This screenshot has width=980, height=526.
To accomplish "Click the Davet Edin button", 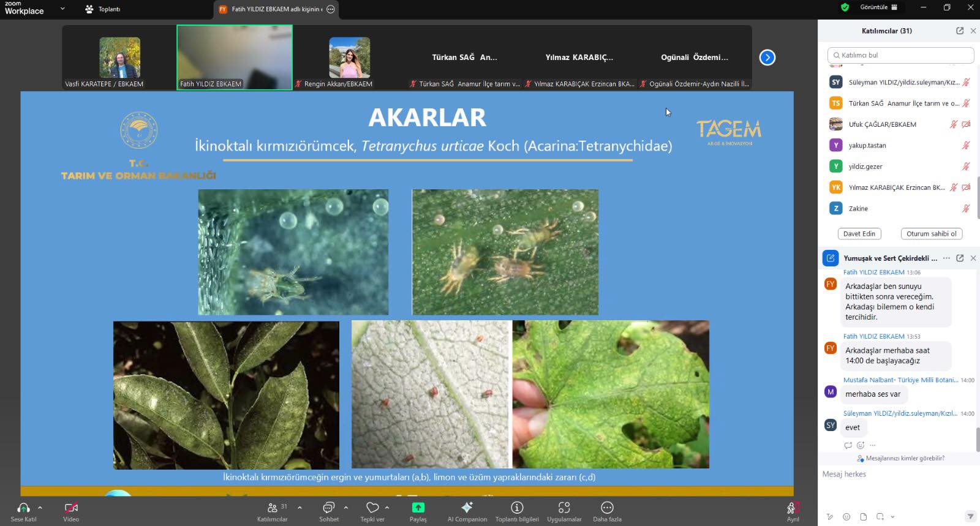I will click(859, 234).
